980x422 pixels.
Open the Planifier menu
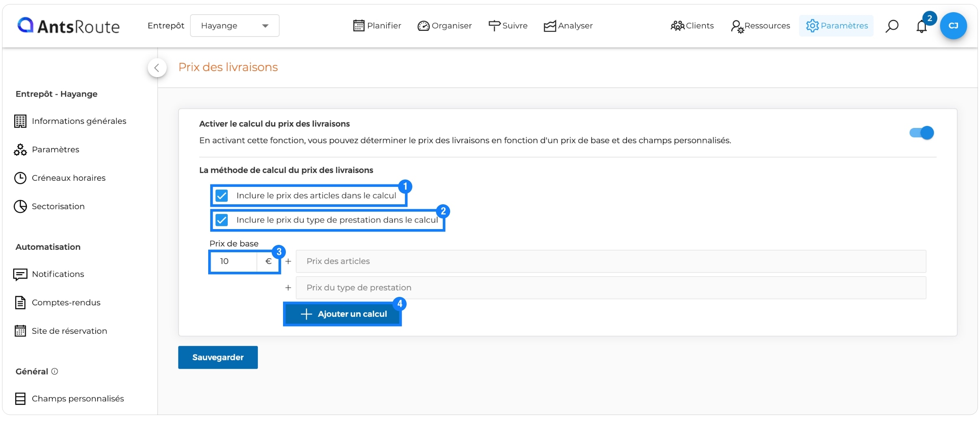[377, 26]
